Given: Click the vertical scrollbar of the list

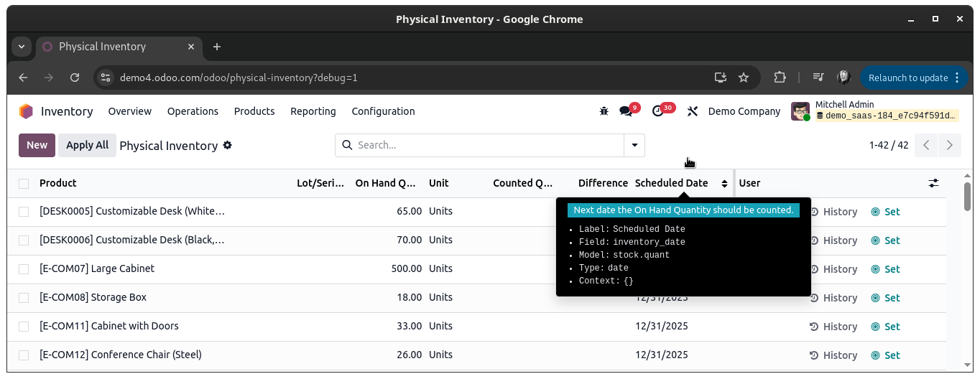Looking at the screenshot, I should [968, 197].
